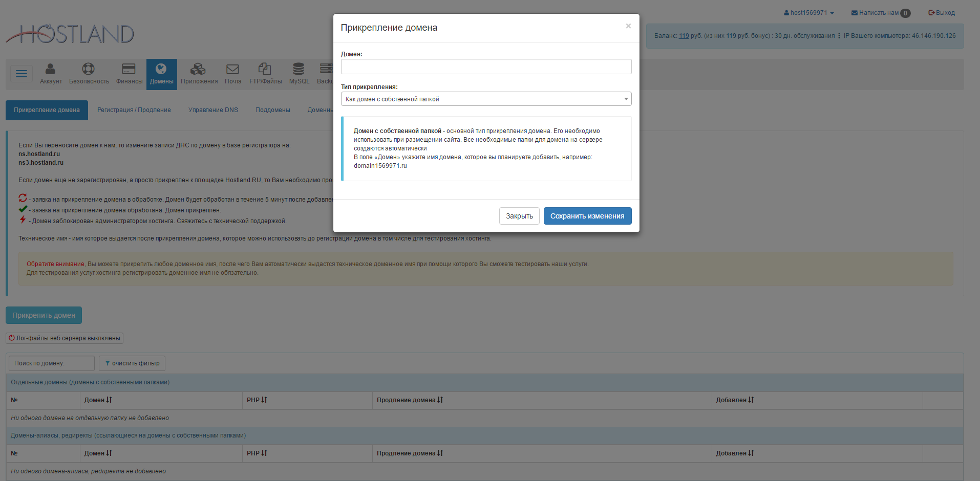Close the dialog with the X icon
This screenshot has width=980, height=481.
628,26
